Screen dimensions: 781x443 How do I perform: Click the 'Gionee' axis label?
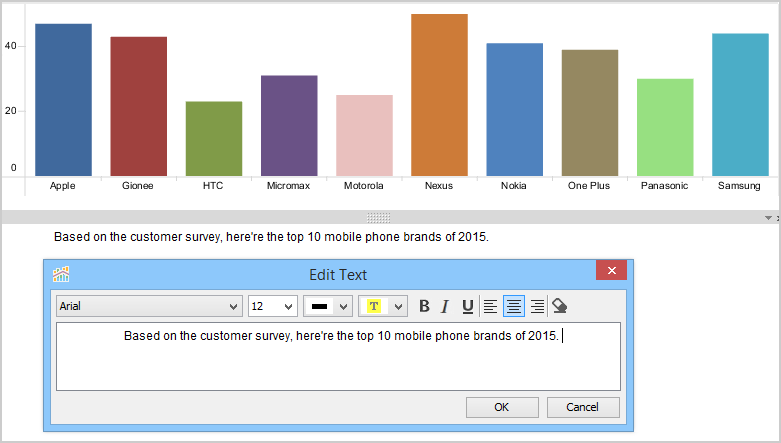[x=137, y=186]
